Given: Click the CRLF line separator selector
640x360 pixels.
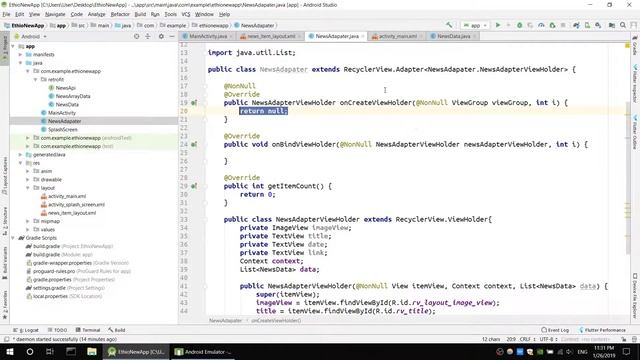Looking at the screenshot, I should [x=527, y=339].
